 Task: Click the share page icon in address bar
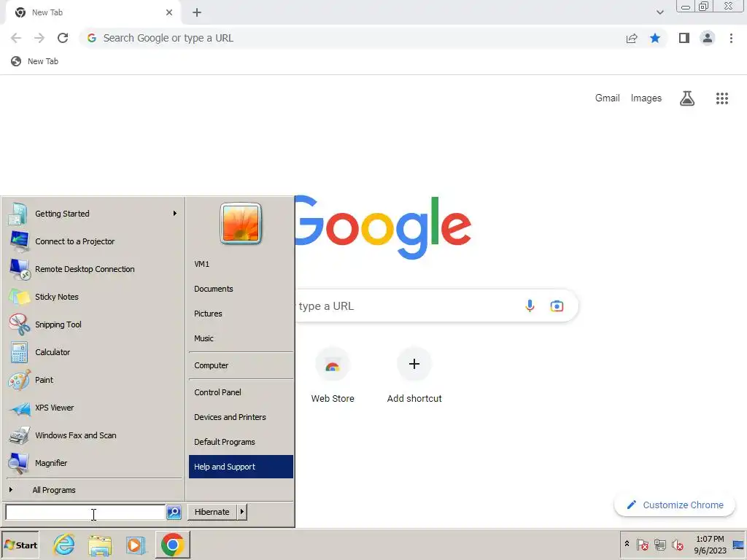click(632, 38)
